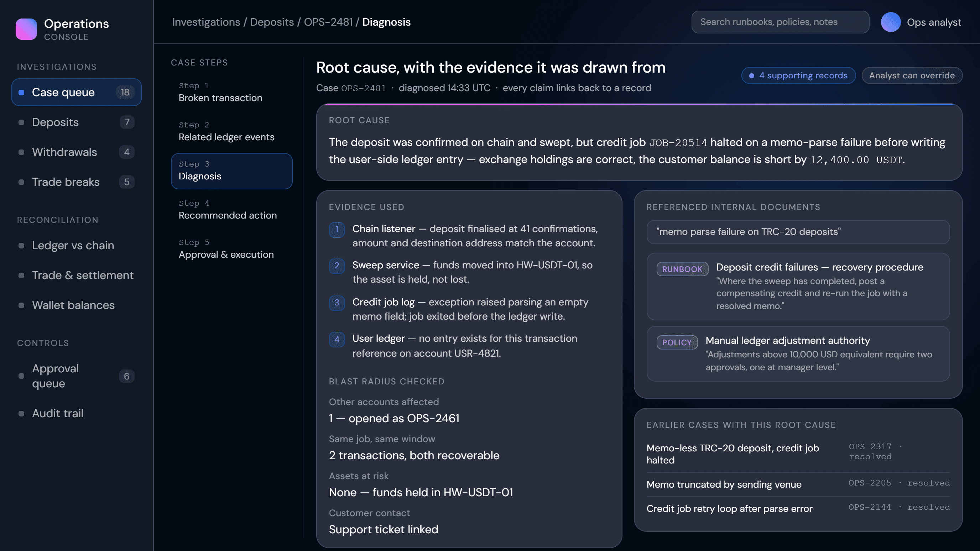Screen dimensions: 980x551
Task: Click JOB-20514 in the root cause text
Action: (x=678, y=143)
